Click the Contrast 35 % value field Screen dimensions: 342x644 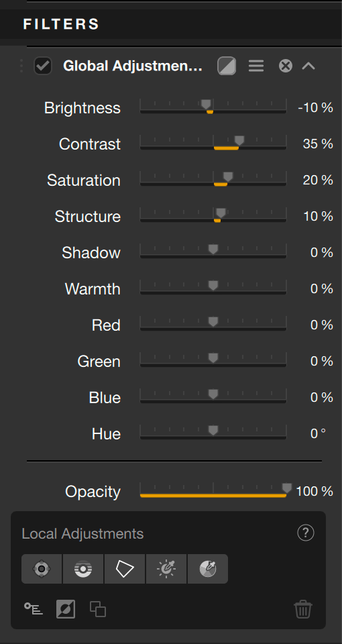(318, 144)
